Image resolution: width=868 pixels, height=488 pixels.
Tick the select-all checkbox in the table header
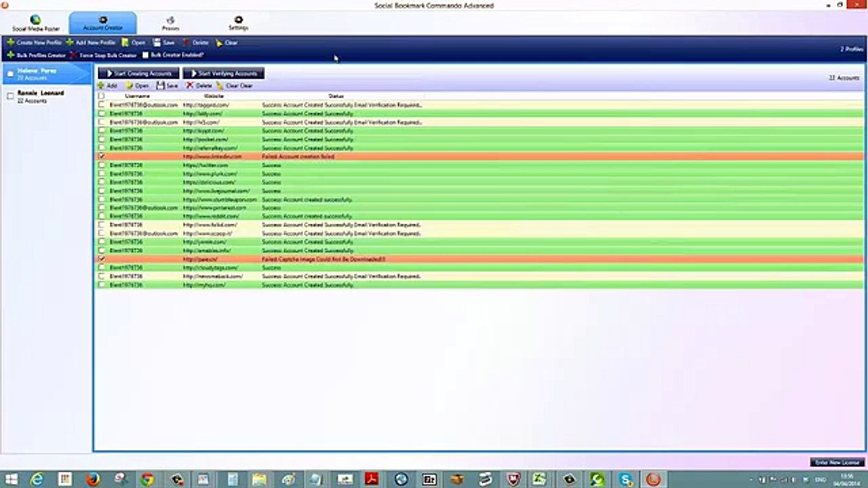pyautogui.click(x=102, y=96)
